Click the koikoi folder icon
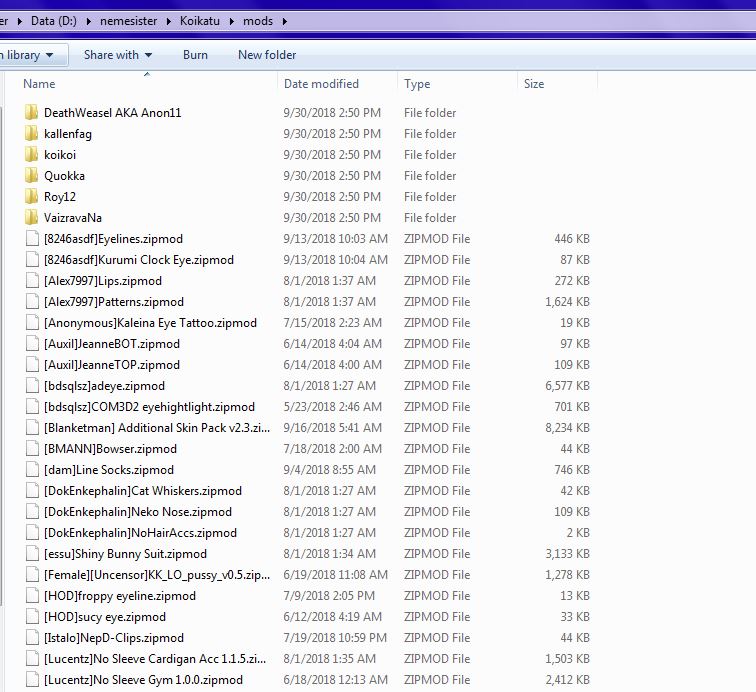The height and width of the screenshot is (692, 756). click(x=31, y=155)
